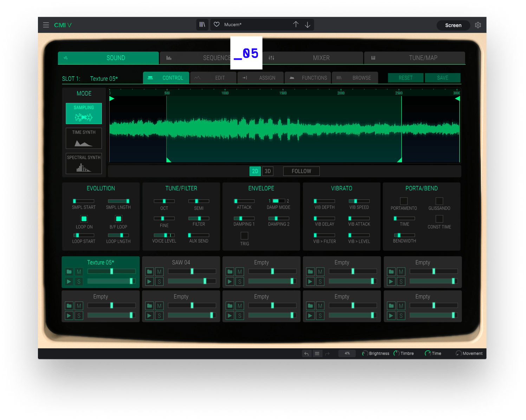
Task: Click the loop start marker at bottom
Action: pyautogui.click(x=169, y=160)
